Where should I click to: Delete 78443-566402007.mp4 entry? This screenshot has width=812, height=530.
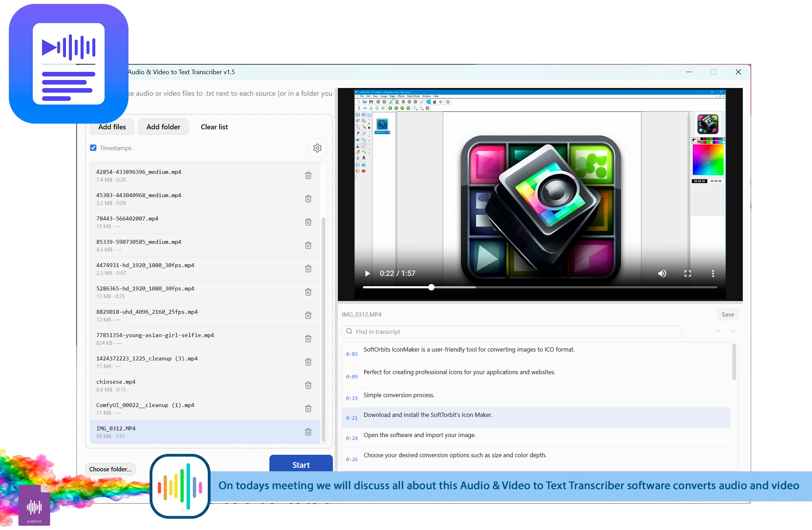308,222
